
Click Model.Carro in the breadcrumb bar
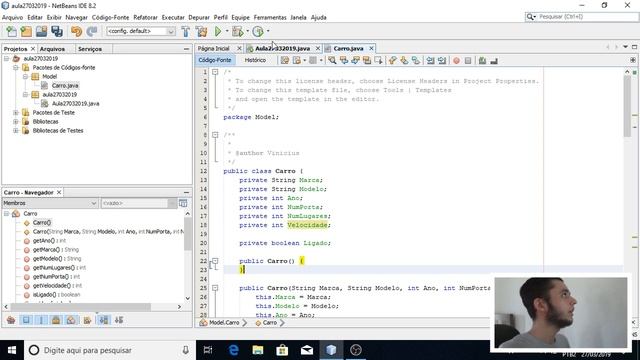point(224,322)
